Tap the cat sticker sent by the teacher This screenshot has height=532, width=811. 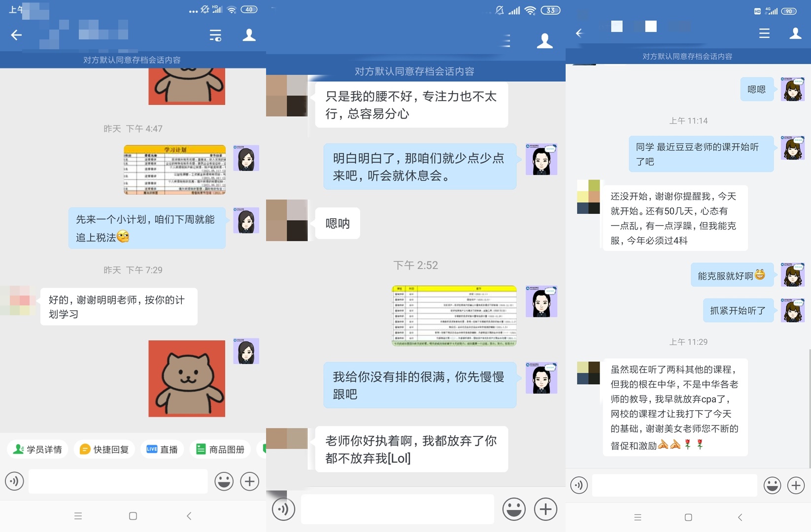click(x=187, y=378)
